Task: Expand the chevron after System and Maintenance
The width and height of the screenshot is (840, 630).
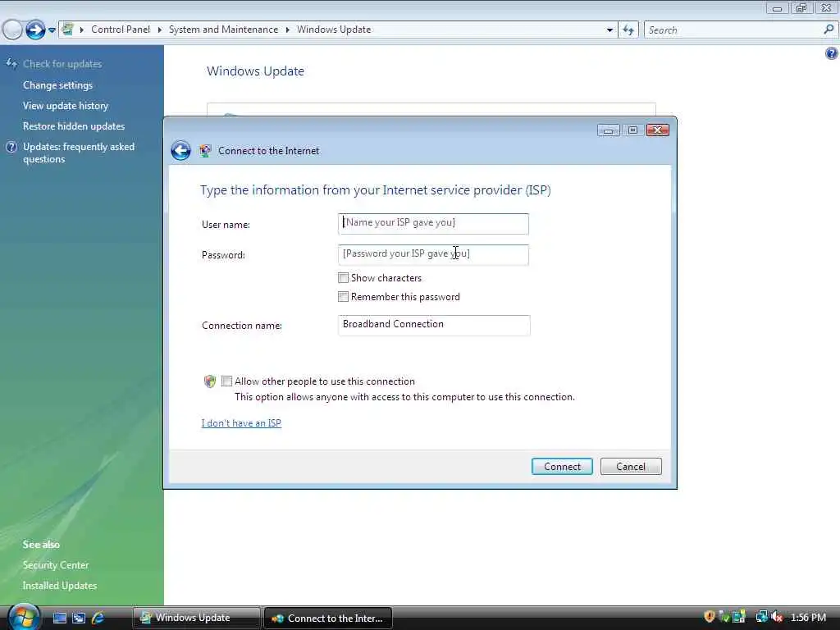Action: 288,30
